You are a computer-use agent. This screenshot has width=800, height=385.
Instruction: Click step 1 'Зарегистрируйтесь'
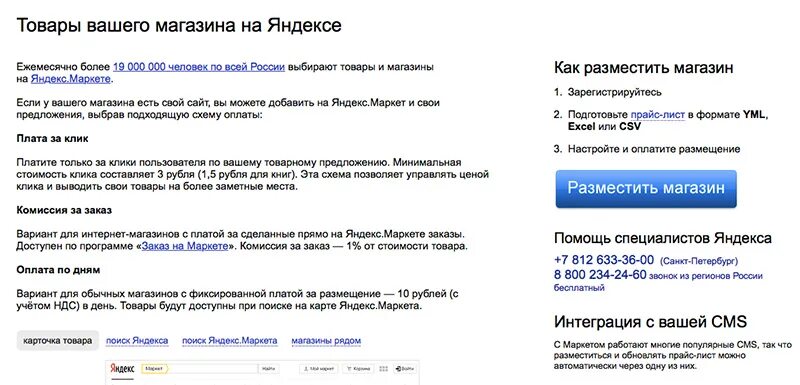[x=615, y=92]
